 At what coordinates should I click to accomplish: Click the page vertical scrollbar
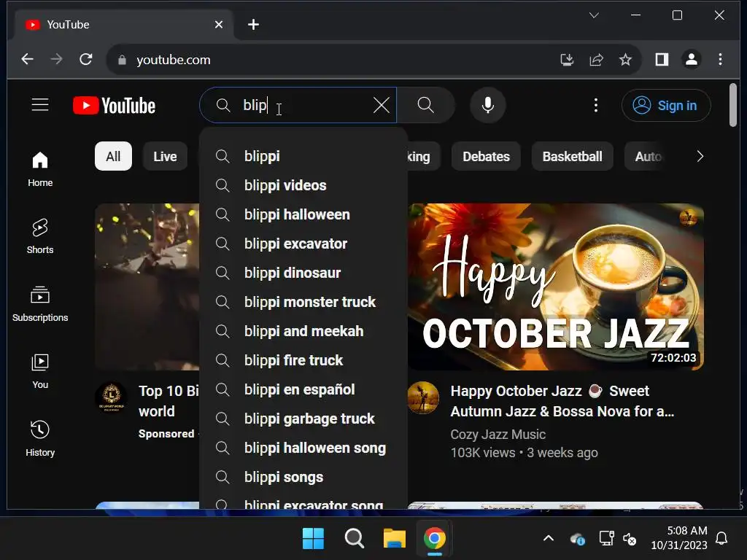[x=733, y=105]
